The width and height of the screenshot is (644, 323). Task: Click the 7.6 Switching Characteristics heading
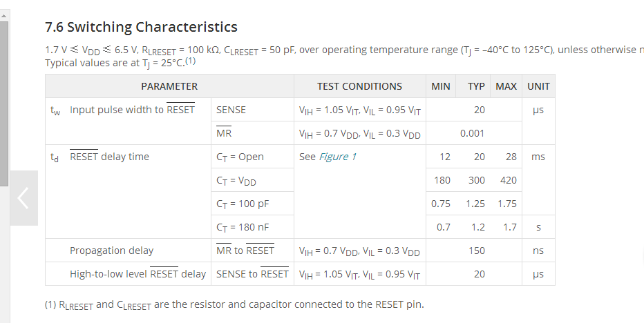(x=141, y=28)
